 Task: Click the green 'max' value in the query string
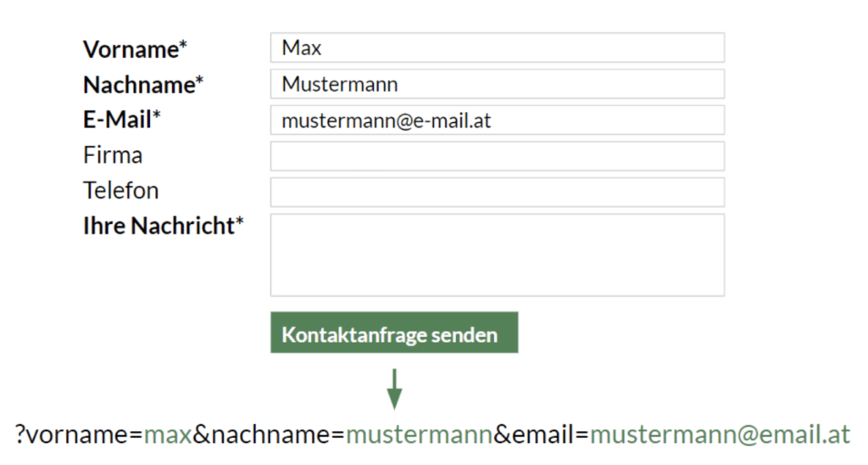[x=168, y=435]
